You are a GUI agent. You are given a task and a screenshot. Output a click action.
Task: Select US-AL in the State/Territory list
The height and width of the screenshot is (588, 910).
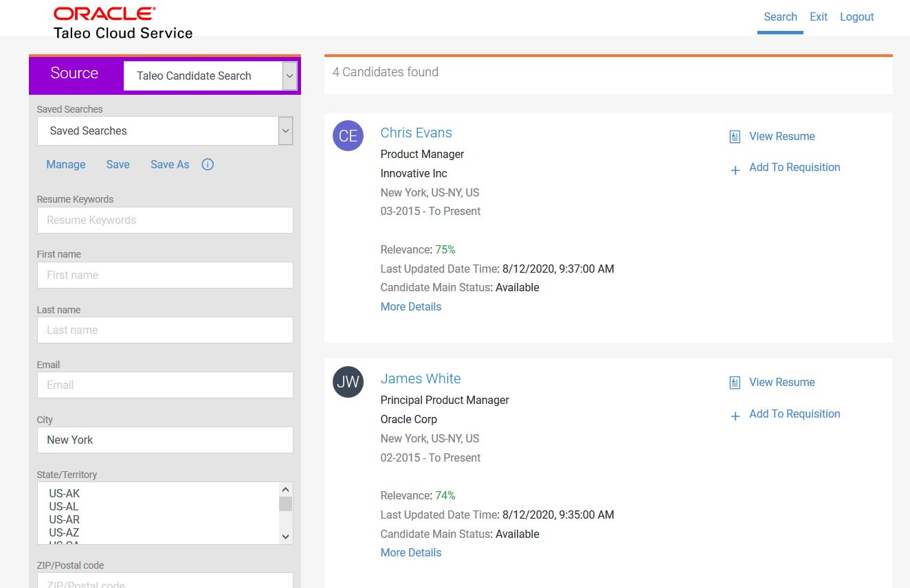point(64,506)
